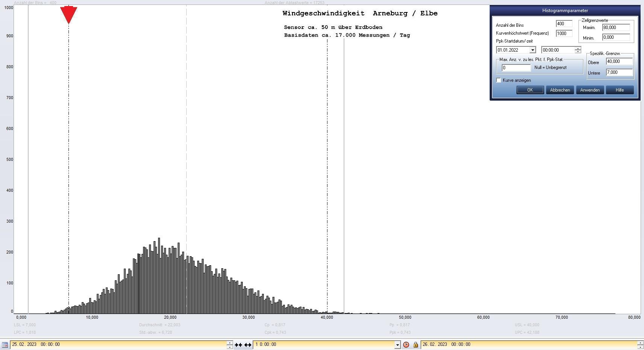Click the Anwenden button
Image resolution: width=644 pixels, height=350 pixels.
(x=590, y=90)
